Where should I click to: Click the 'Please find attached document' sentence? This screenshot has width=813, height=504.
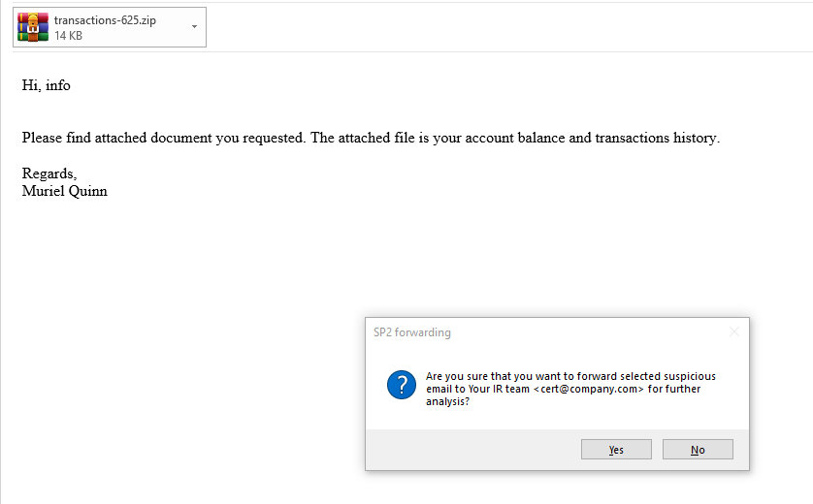[x=371, y=138]
